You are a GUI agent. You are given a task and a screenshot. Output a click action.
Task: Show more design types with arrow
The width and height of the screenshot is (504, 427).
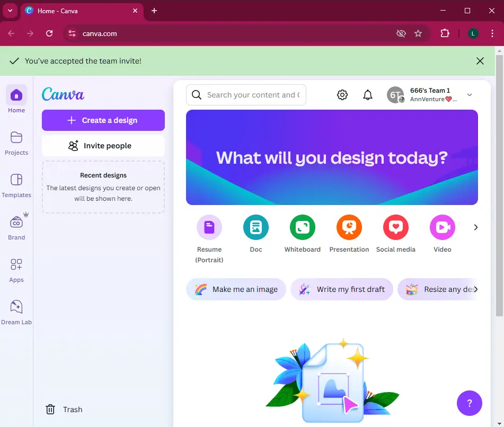tap(476, 227)
